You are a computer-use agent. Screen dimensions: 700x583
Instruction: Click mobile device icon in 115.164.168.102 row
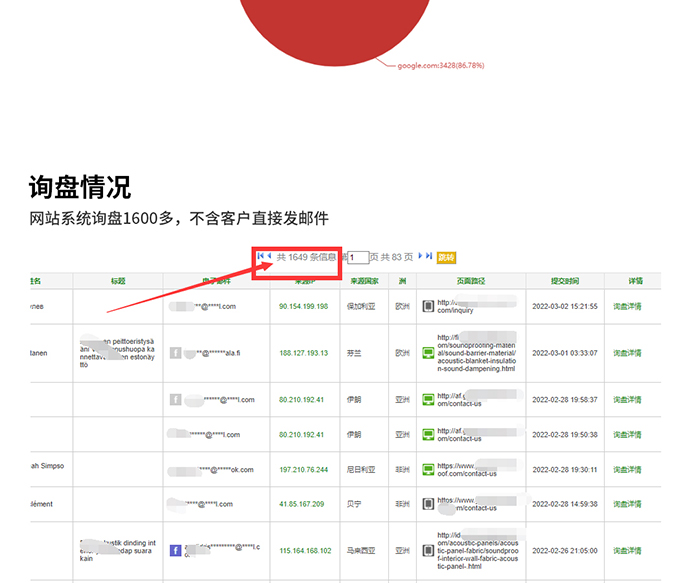pyautogui.click(x=428, y=551)
